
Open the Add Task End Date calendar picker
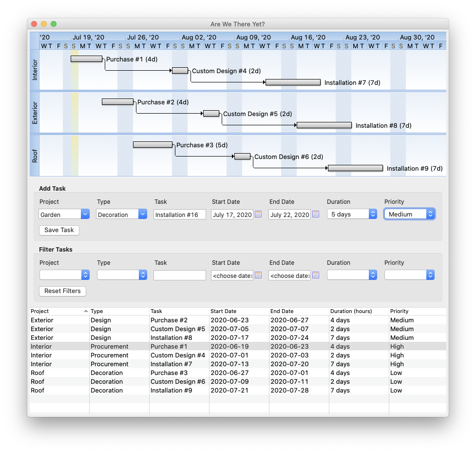pyautogui.click(x=316, y=214)
